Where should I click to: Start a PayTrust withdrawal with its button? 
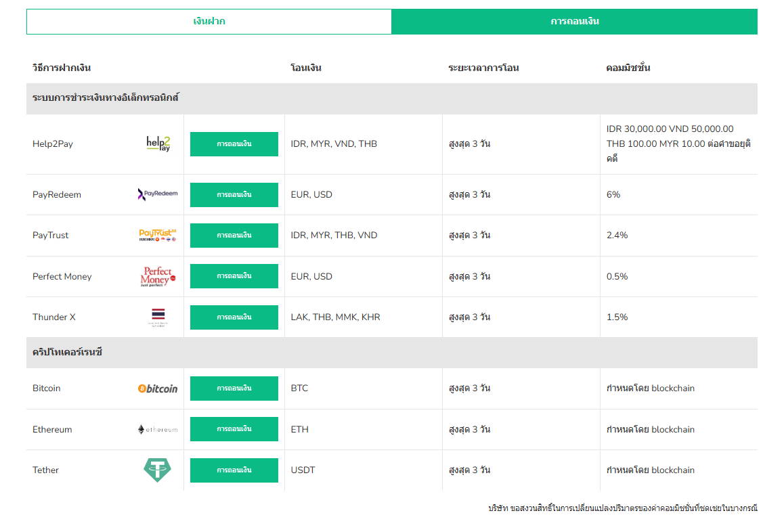coord(234,236)
